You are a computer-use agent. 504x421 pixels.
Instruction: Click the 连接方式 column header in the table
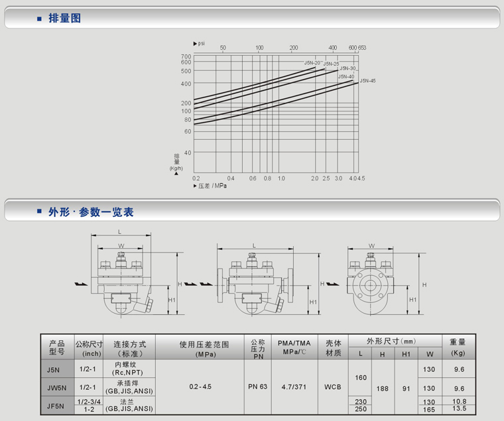point(129,347)
